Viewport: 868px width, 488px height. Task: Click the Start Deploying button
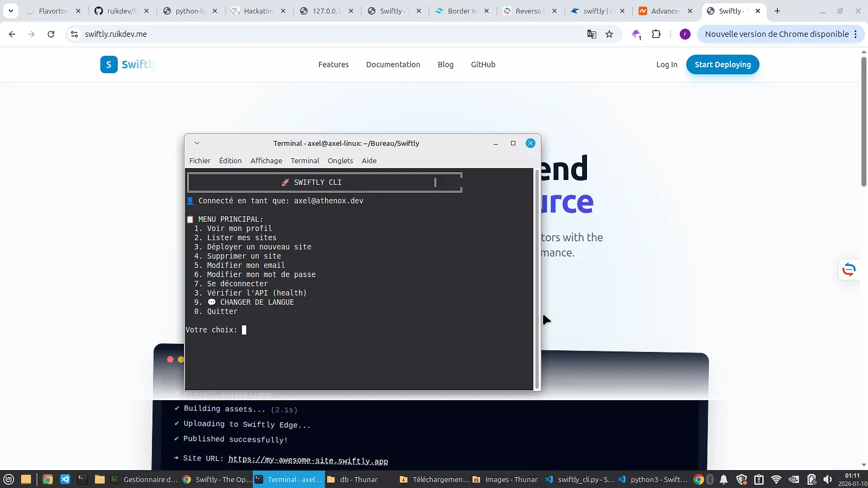click(722, 65)
